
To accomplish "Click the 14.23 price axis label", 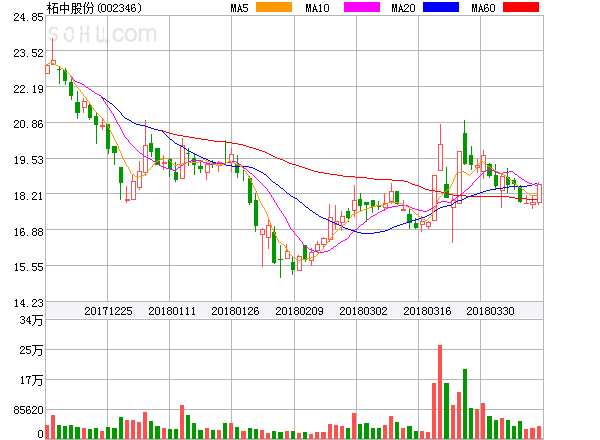I will (29, 303).
